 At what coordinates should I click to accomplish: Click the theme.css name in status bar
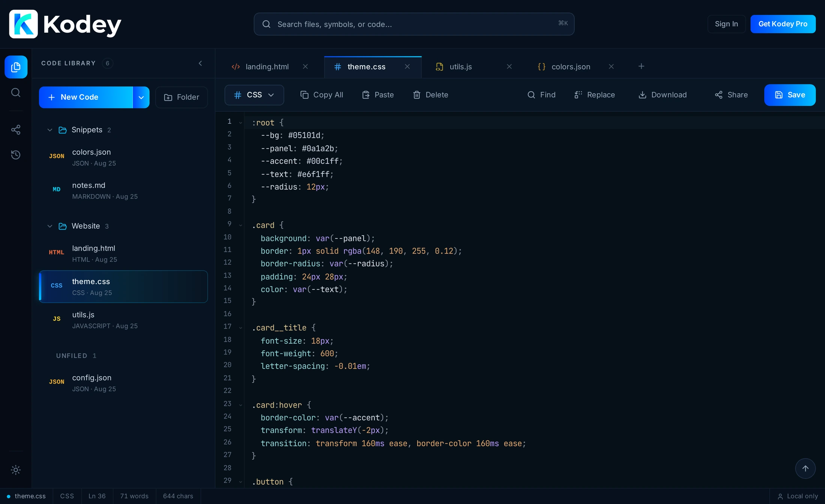30,496
